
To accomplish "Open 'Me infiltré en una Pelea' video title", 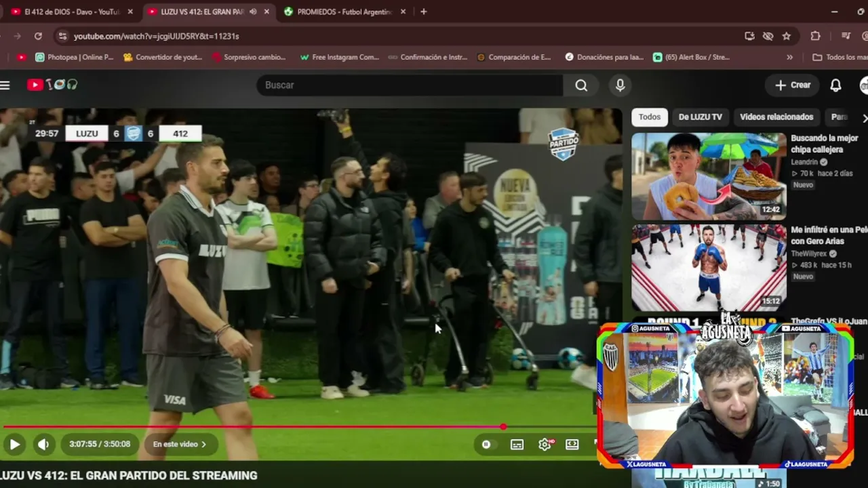I will click(x=829, y=236).
